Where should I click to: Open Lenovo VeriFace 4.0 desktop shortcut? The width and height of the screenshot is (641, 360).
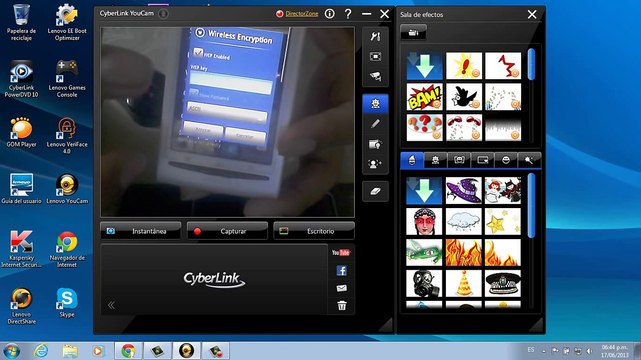coord(67,136)
